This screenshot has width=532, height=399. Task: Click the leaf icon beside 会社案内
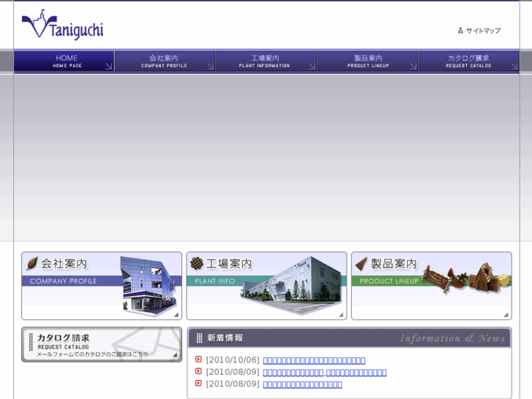(x=32, y=263)
